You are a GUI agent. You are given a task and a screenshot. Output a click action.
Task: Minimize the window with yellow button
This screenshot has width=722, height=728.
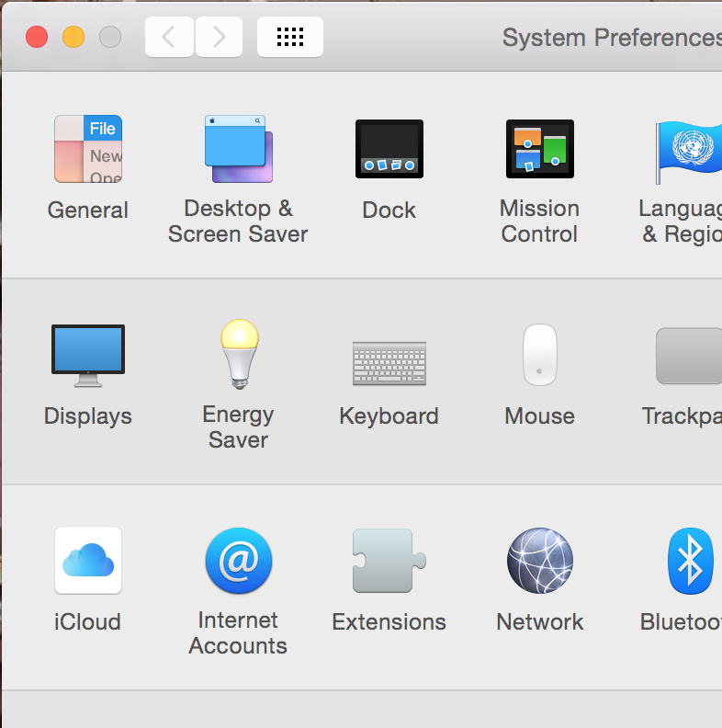[x=73, y=37]
